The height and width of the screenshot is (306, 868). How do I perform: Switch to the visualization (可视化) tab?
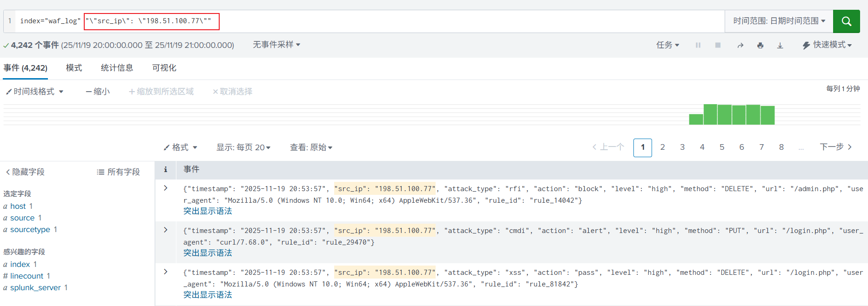click(164, 68)
